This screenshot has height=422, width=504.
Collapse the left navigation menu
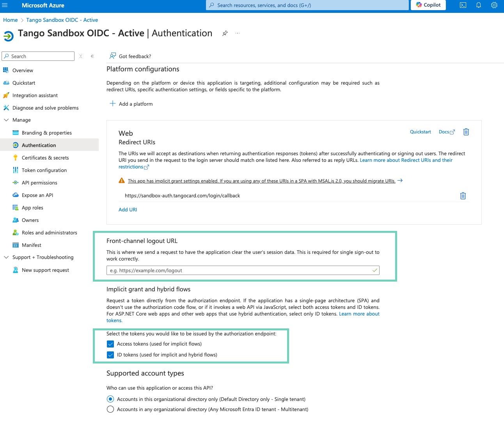tap(92, 56)
